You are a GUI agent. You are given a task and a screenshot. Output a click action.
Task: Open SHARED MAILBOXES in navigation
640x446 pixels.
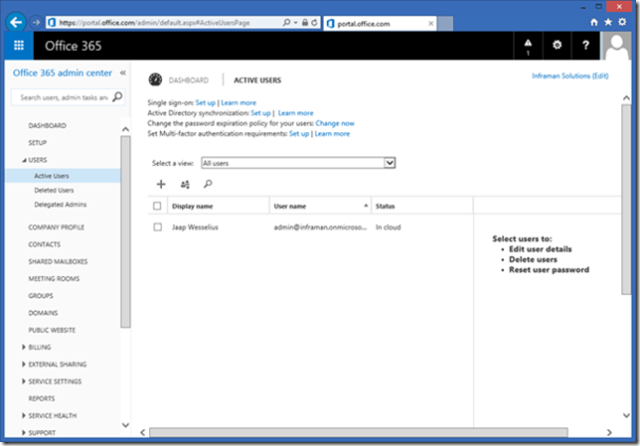coord(58,262)
